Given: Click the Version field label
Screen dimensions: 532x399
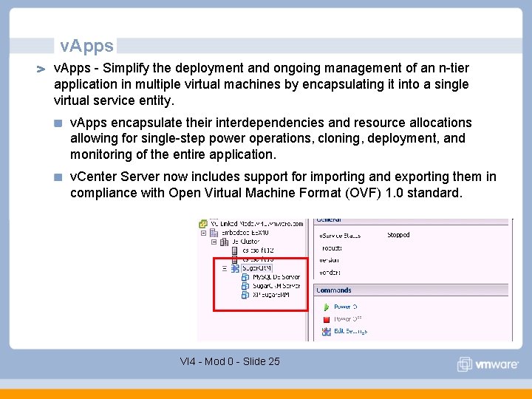Looking at the screenshot, I should coord(329,260).
